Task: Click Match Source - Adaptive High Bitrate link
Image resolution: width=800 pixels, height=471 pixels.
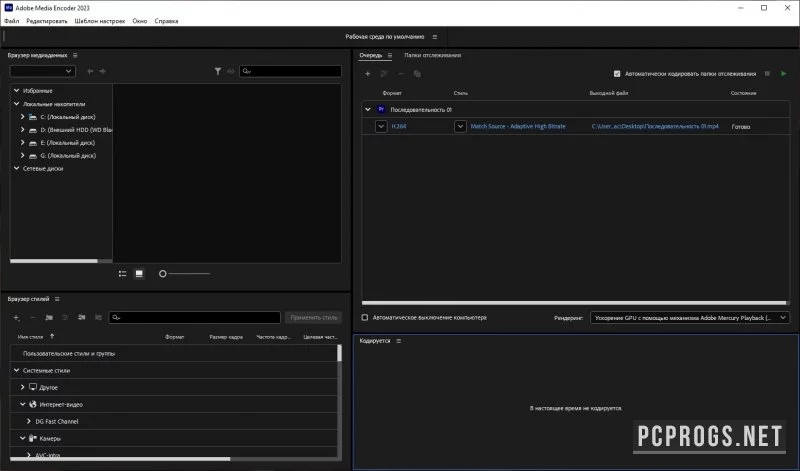Action: click(518, 126)
